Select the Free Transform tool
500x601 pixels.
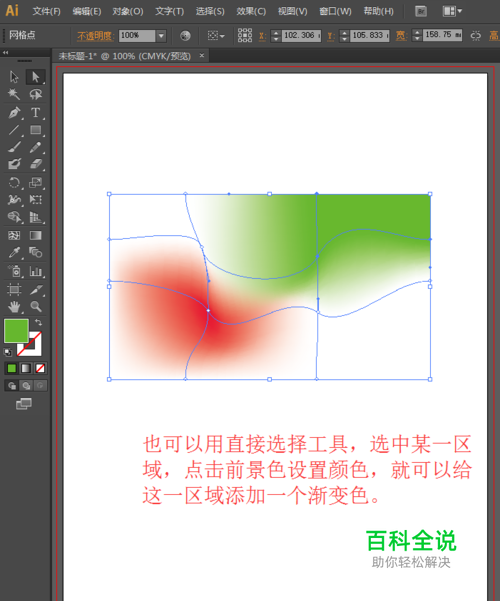(x=36, y=200)
